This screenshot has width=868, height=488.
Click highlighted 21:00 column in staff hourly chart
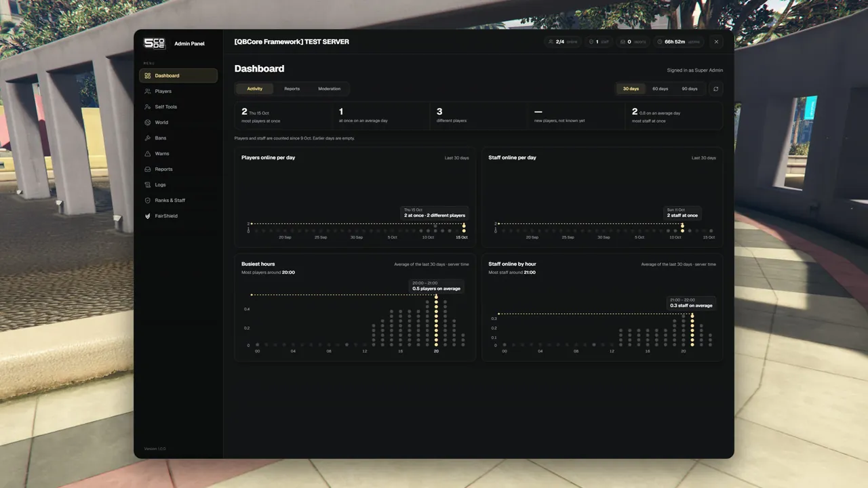[x=692, y=329]
